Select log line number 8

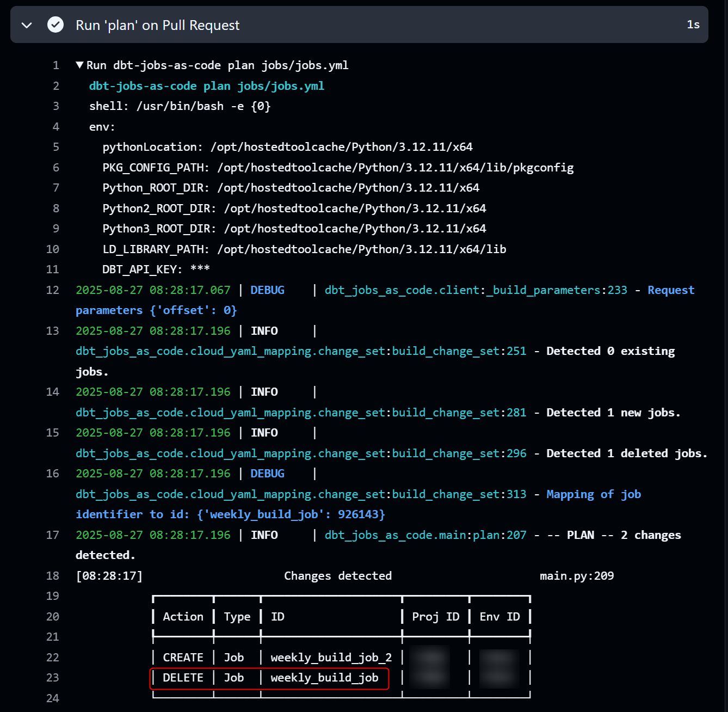point(55,208)
